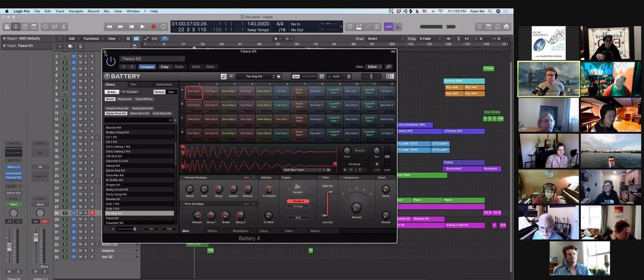Image resolution: width=644 pixels, height=280 pixels.
Task: Toggle the Battery plugin power button
Action: click(x=111, y=61)
